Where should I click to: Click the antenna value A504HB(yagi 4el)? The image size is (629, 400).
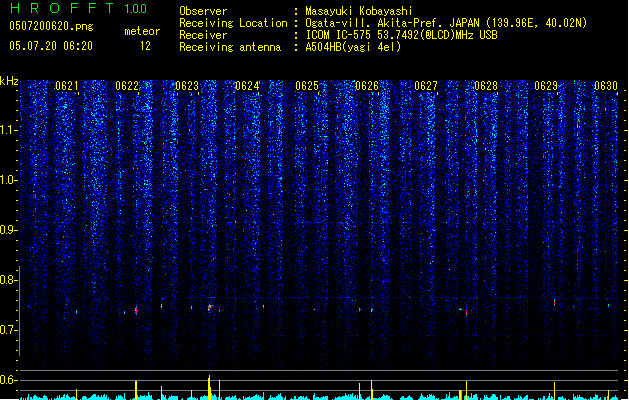click(x=353, y=47)
